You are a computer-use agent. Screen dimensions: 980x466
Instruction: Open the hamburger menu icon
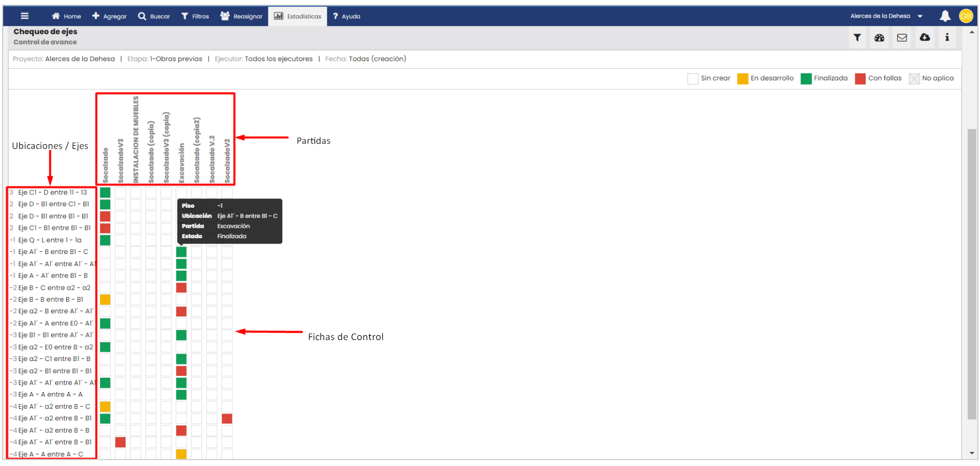pos(25,16)
